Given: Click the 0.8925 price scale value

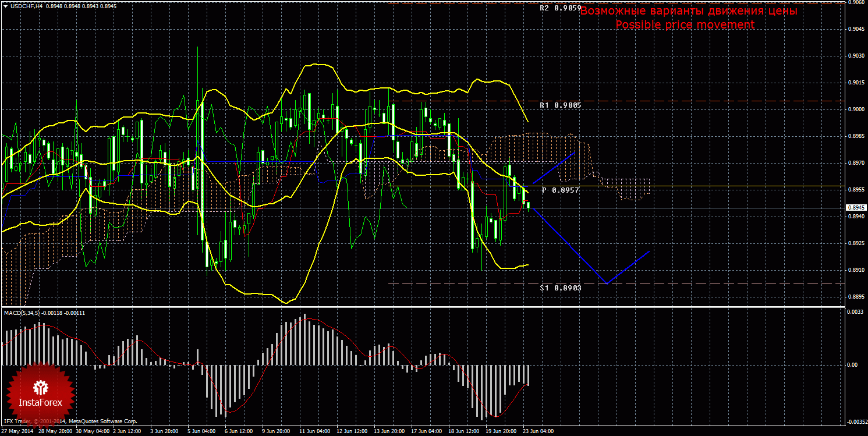Looking at the screenshot, I should pyautogui.click(x=855, y=243).
